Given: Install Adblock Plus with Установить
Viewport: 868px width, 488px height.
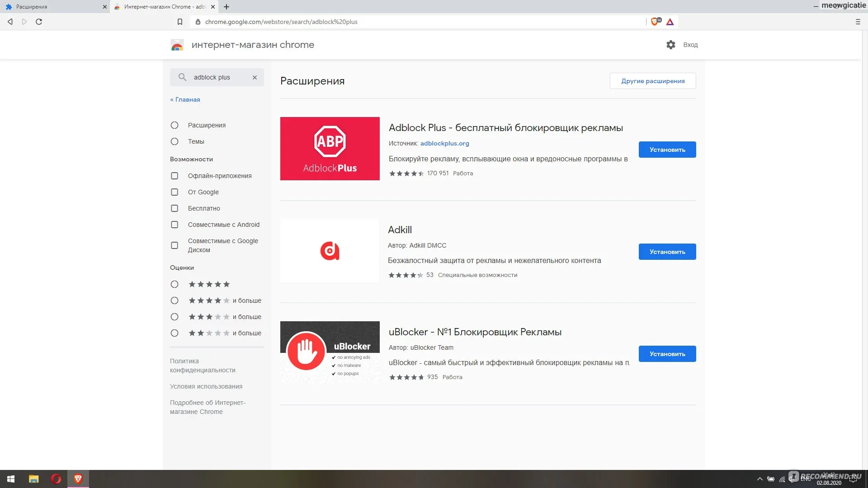Looking at the screenshot, I should pos(667,150).
